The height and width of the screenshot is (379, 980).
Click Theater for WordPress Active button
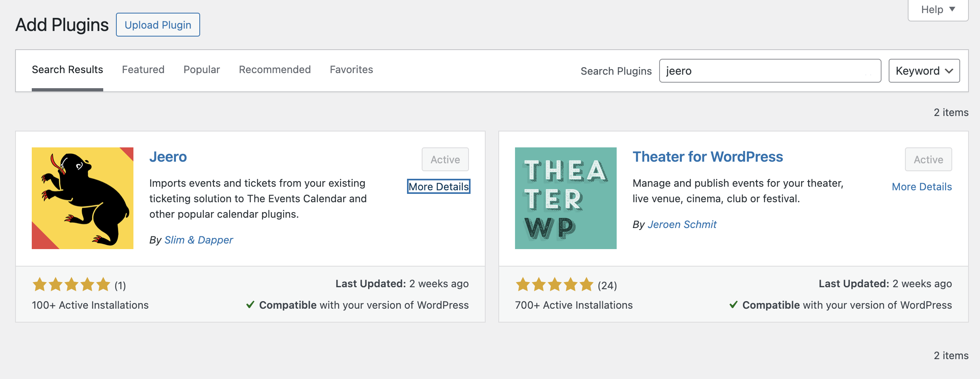[928, 159]
